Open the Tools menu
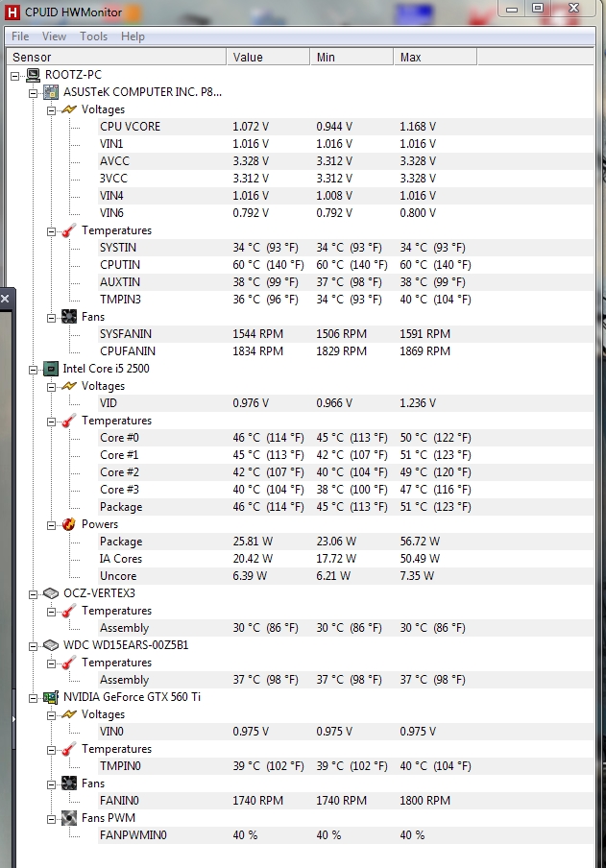 94,36
